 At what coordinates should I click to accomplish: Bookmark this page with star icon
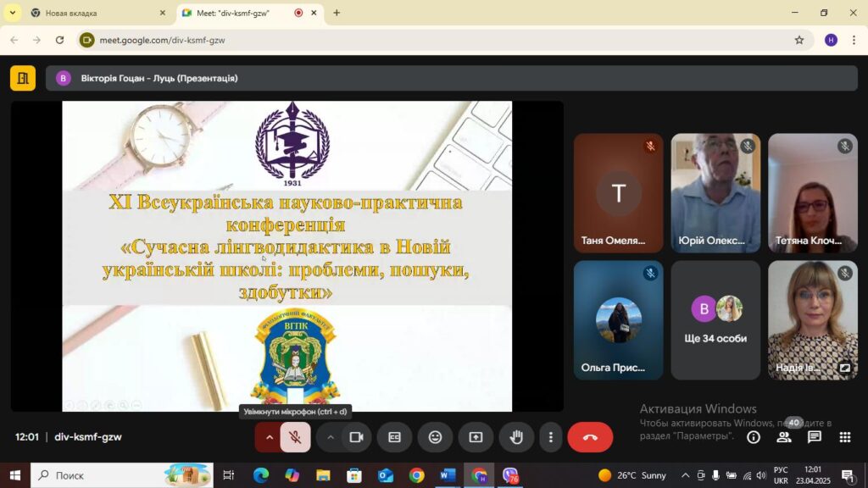pos(798,40)
